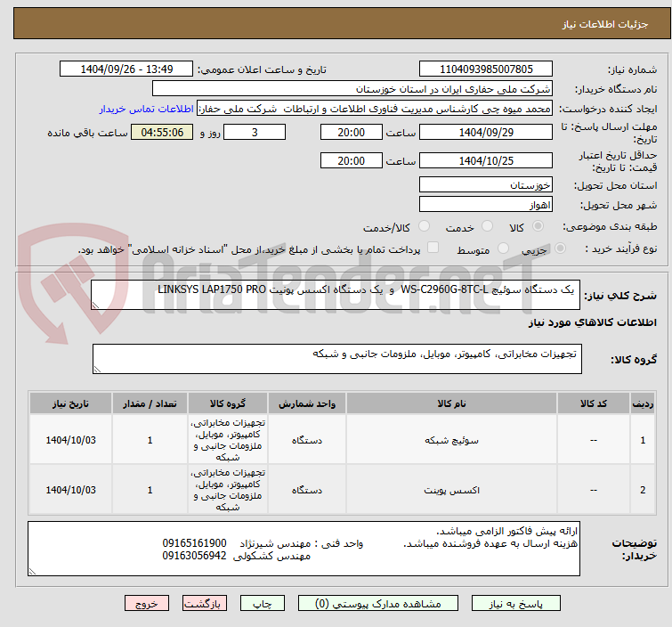Click the سوئیچ شبکه item name cell
This screenshot has height=627, width=672.
tap(452, 440)
